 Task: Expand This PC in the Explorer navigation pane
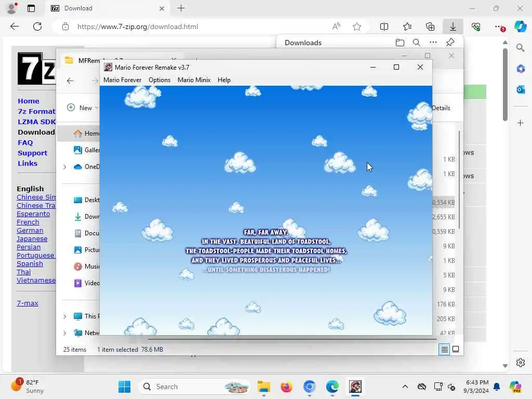point(64,316)
